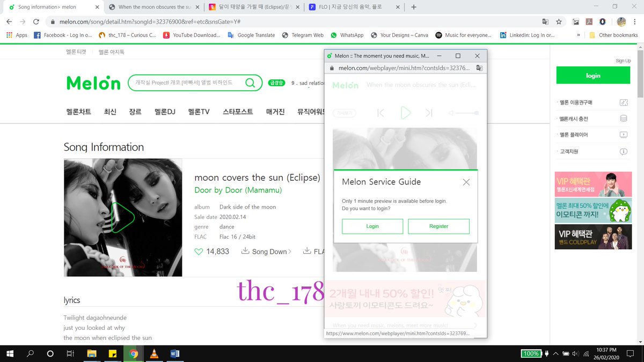Open File Explorer from taskbar
Image resolution: width=644 pixels, height=362 pixels.
(x=92, y=353)
